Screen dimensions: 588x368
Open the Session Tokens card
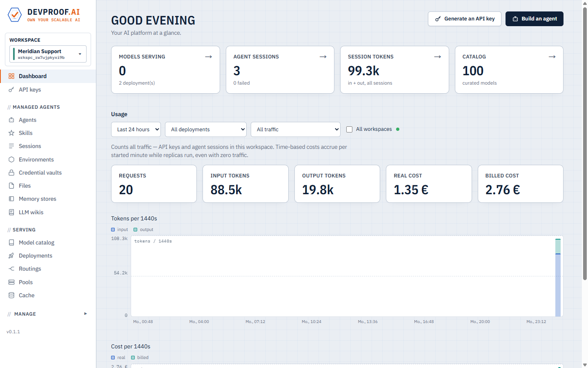point(394,70)
